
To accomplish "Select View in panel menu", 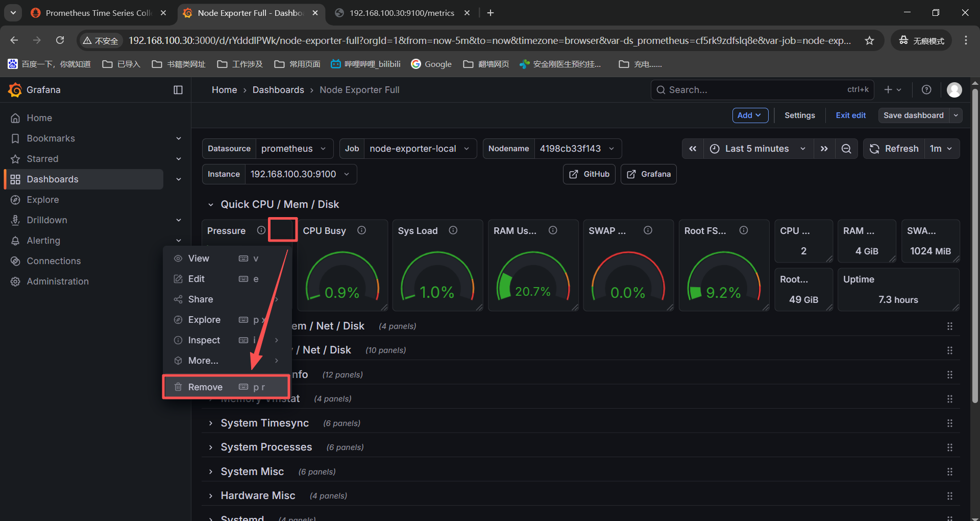I will click(227, 258).
